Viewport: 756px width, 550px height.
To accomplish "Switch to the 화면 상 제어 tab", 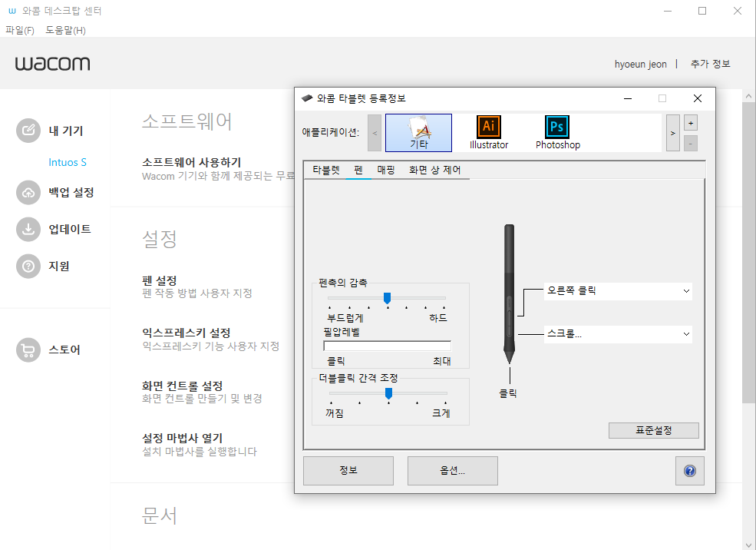I will (434, 170).
